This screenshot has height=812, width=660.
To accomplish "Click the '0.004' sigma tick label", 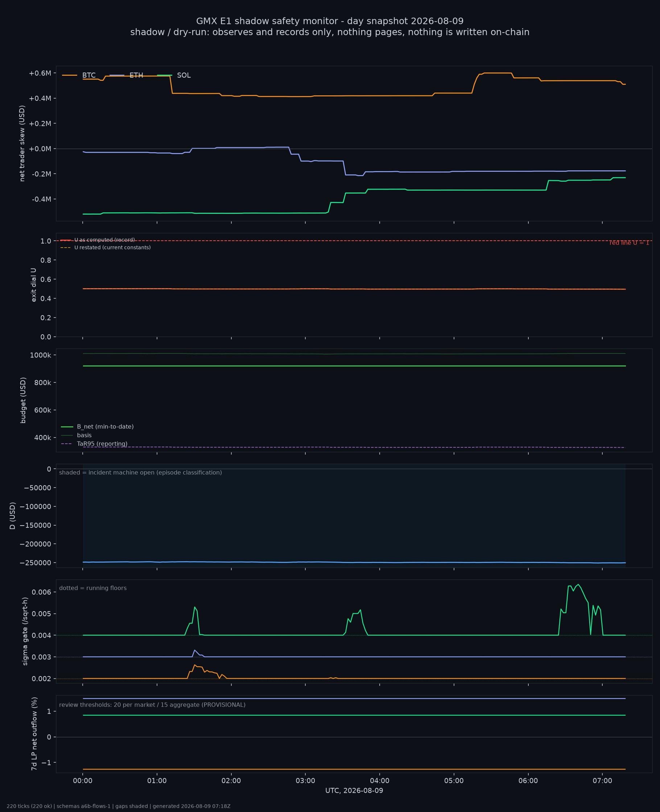I will (41, 635).
